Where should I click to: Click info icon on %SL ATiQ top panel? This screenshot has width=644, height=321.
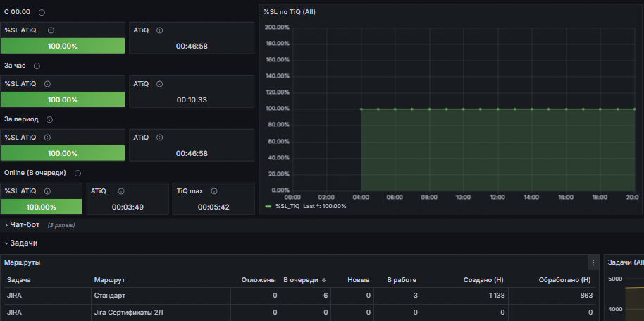pos(51,30)
